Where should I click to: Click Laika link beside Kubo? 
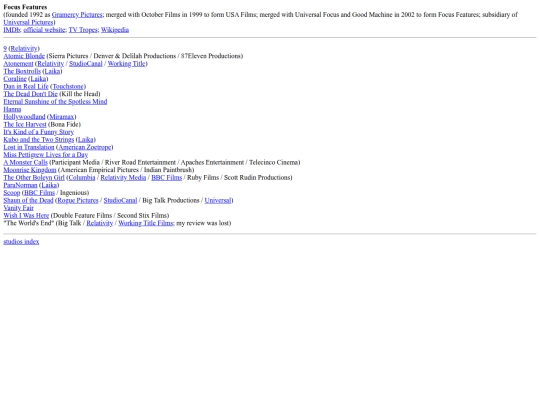click(85, 139)
